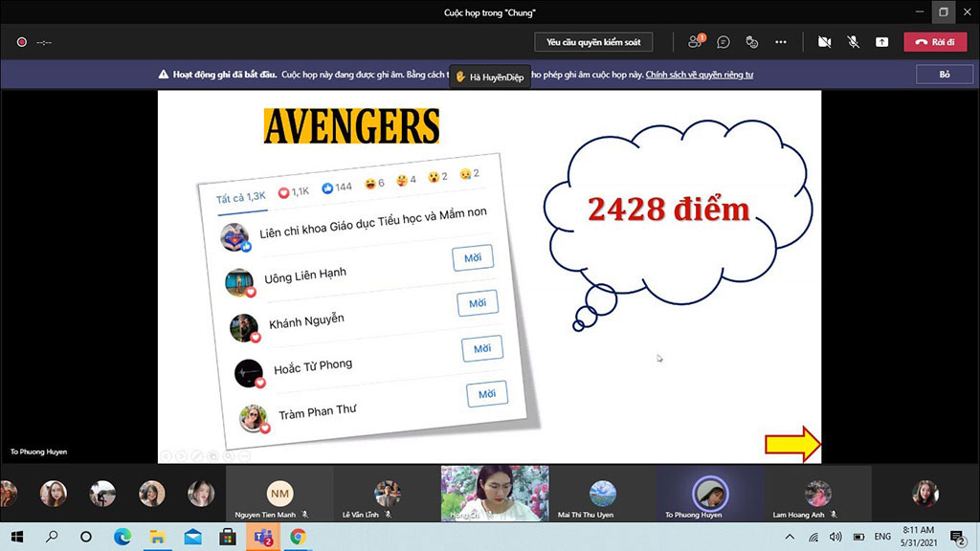Screen dimensions: 980x551
Task: Open the Chính sách về quyền riêng tư link
Action: [700, 75]
